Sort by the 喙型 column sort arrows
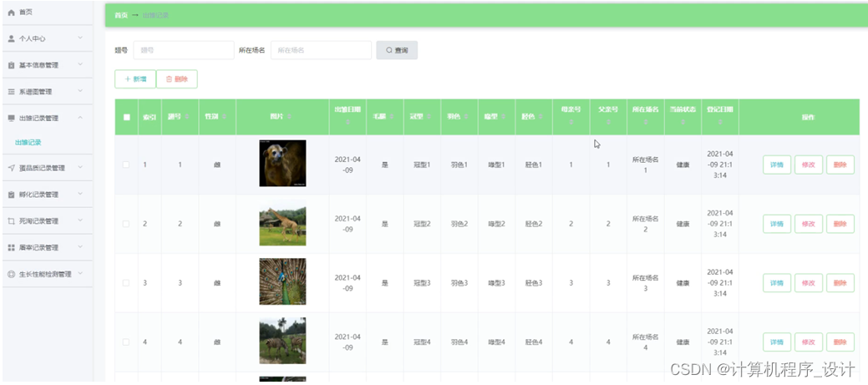This screenshot has height=385, width=868. click(x=503, y=117)
